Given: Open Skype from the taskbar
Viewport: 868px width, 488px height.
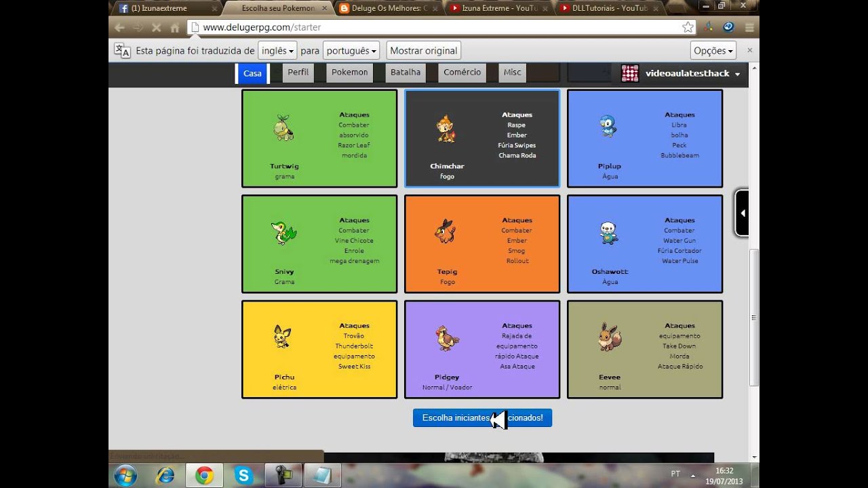Looking at the screenshot, I should pyautogui.click(x=243, y=476).
